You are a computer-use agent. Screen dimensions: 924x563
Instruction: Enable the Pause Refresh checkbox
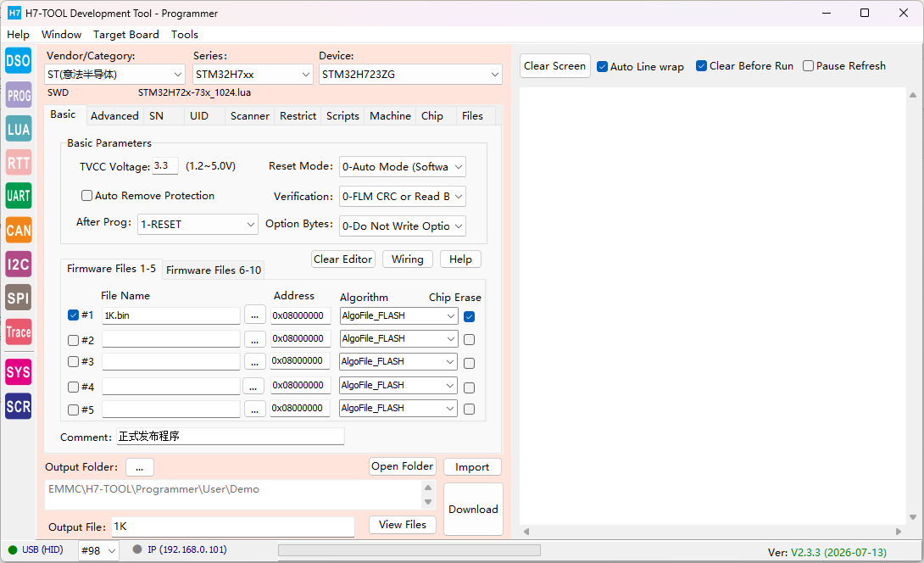809,65
